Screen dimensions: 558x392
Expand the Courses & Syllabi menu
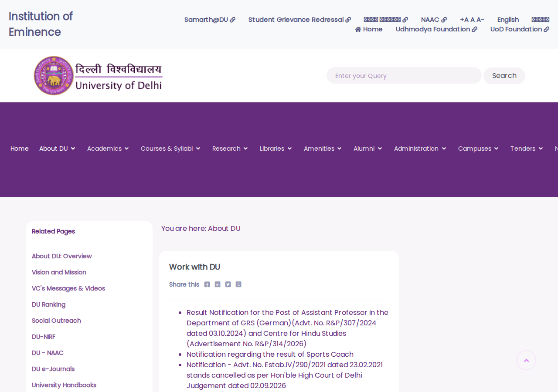(x=171, y=149)
